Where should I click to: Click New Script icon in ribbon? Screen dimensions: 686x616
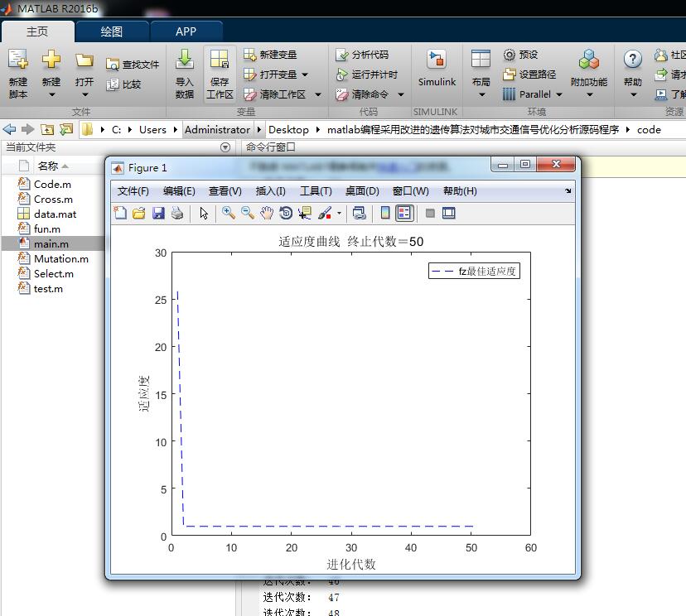18,60
